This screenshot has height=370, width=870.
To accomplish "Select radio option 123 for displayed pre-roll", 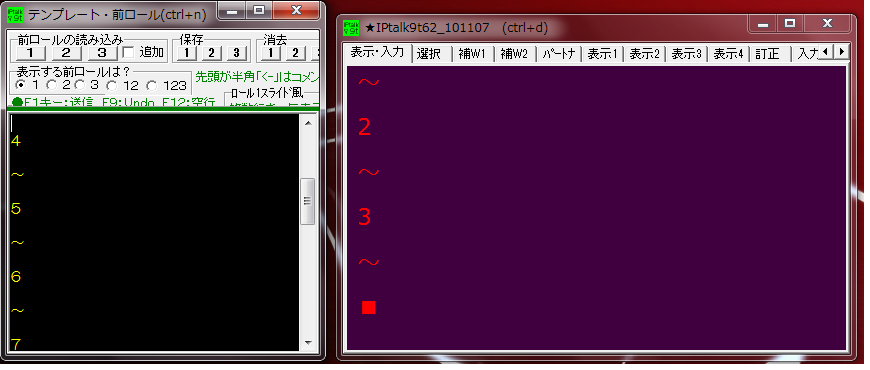I will click(152, 86).
